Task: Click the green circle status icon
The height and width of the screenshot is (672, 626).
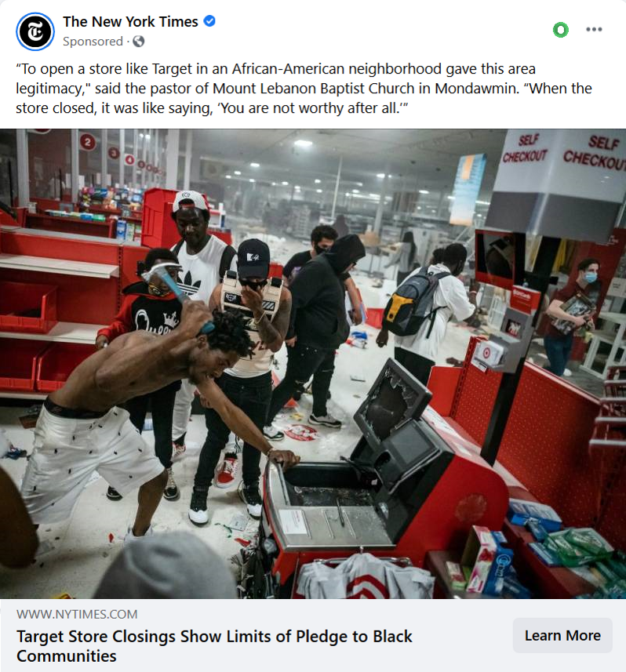Action: pyautogui.click(x=560, y=30)
